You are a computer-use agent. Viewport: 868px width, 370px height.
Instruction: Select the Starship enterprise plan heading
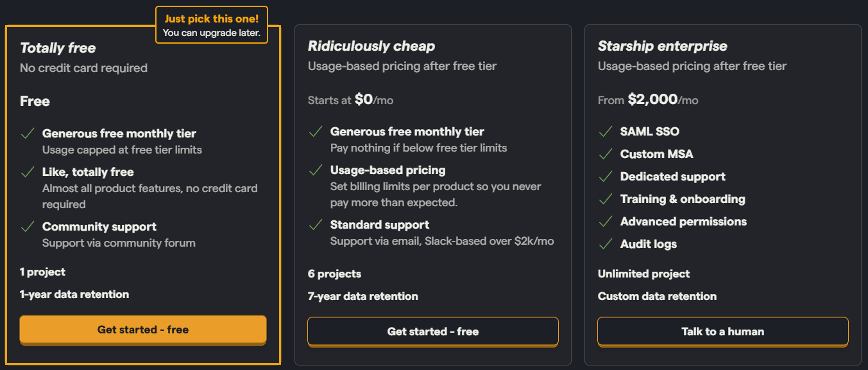point(663,46)
